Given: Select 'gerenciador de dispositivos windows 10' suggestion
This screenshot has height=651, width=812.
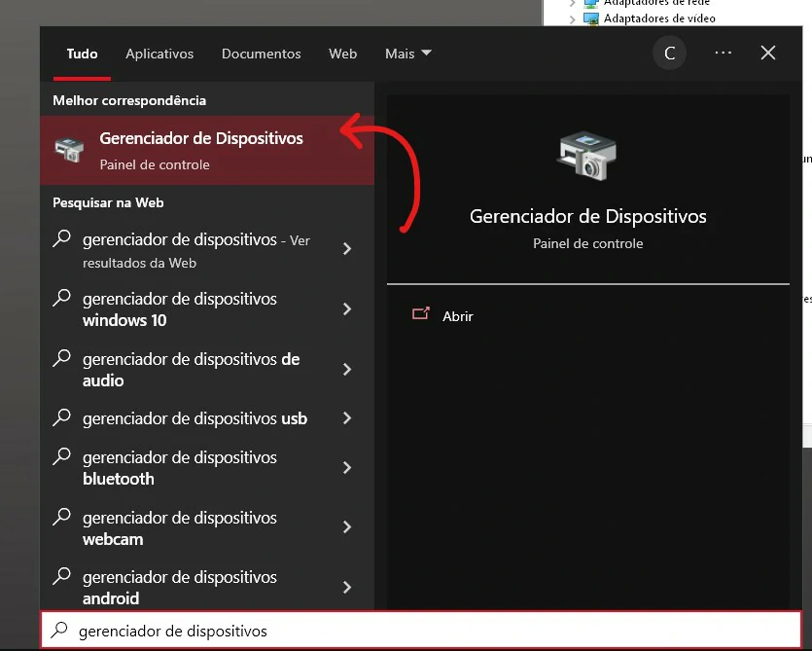Looking at the screenshot, I should (x=180, y=309).
